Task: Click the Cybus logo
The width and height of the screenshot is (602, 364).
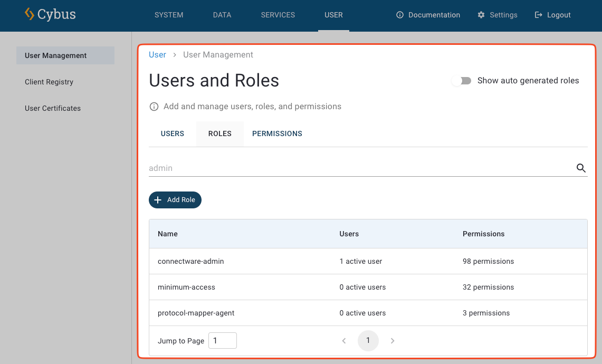Action: click(x=50, y=15)
